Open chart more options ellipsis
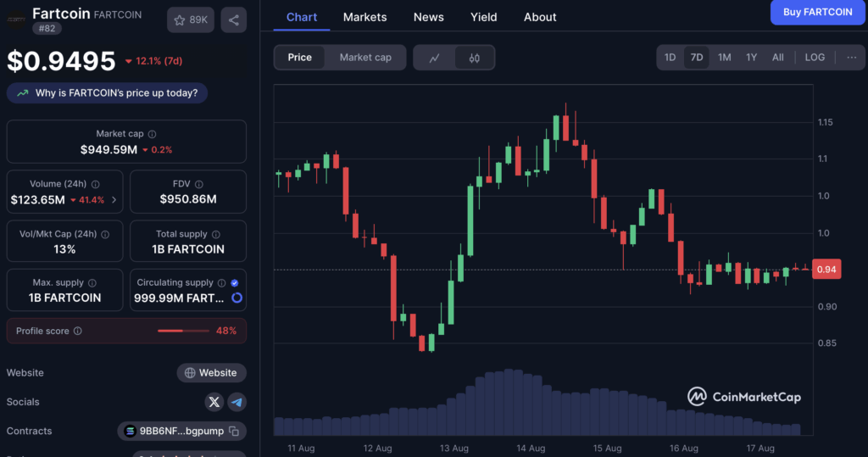 point(851,57)
